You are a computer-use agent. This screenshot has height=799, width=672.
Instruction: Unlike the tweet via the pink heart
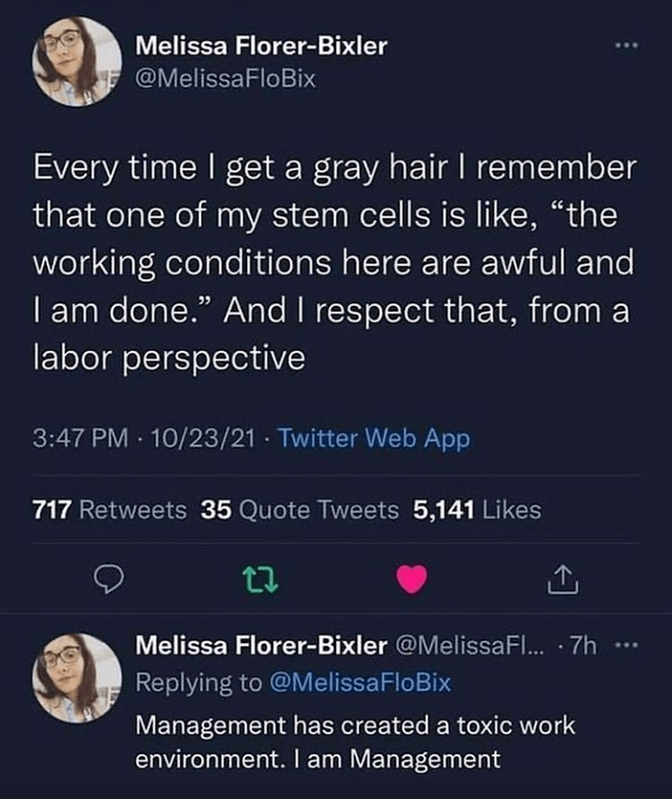(x=412, y=580)
